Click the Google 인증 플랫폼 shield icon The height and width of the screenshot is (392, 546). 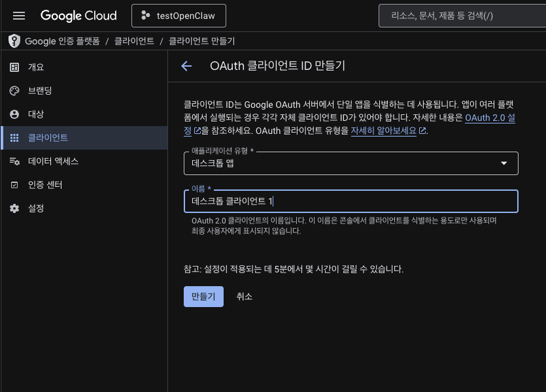[14, 41]
